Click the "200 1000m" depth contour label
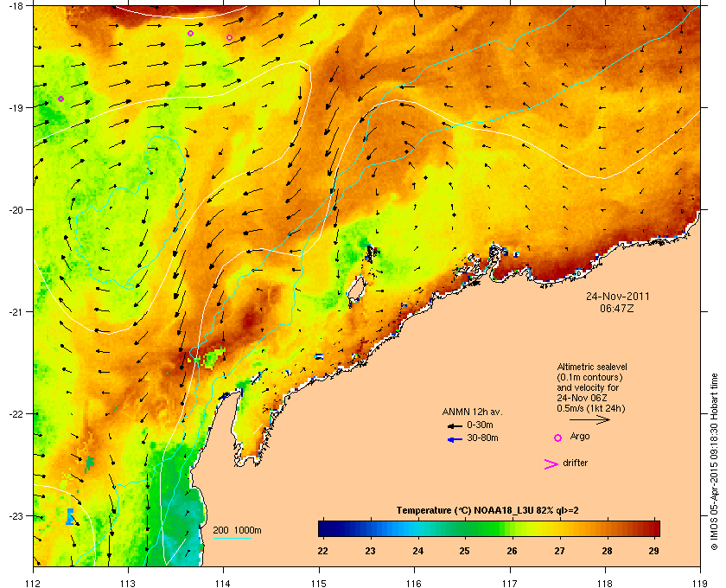The height and width of the screenshot is (588, 726). (x=237, y=531)
